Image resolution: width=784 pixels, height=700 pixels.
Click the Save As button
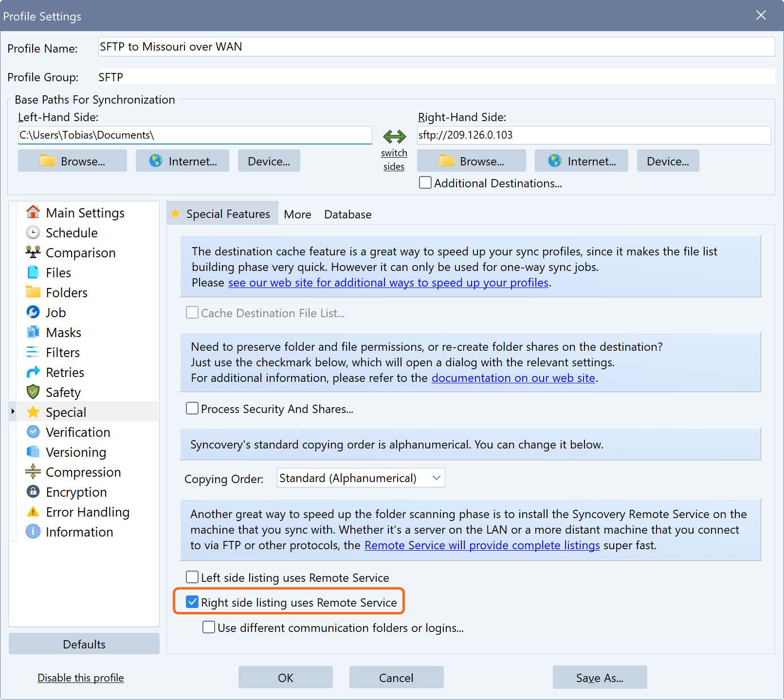pyautogui.click(x=600, y=678)
